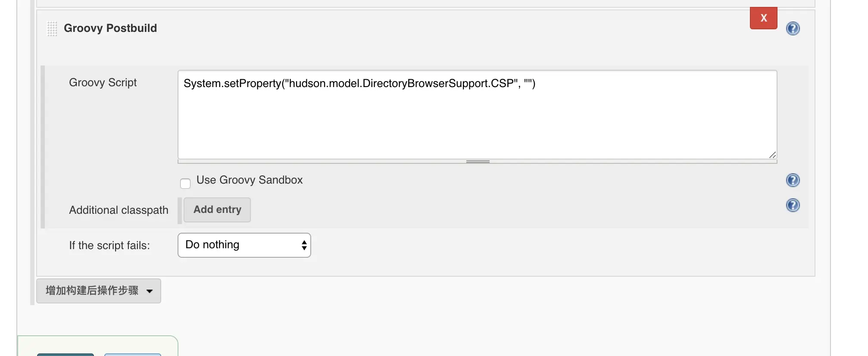Click the light button beside the dark blue one
The width and height of the screenshot is (868, 356).
coord(133,354)
